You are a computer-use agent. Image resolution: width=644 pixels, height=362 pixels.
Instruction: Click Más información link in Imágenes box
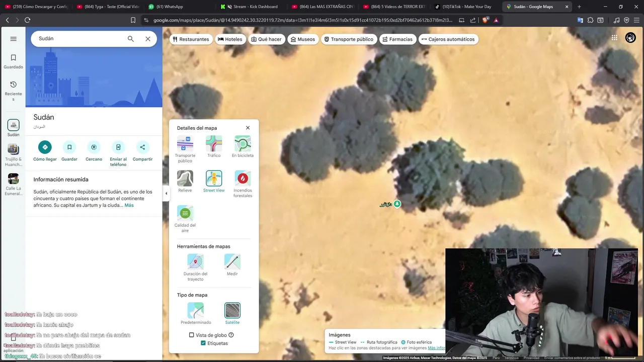[436, 348]
